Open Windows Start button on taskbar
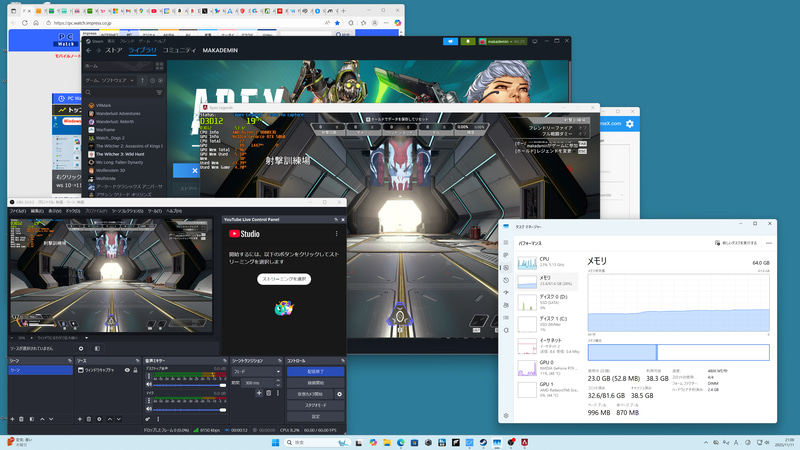Screen dimensions: 800x450 [x=276, y=442]
